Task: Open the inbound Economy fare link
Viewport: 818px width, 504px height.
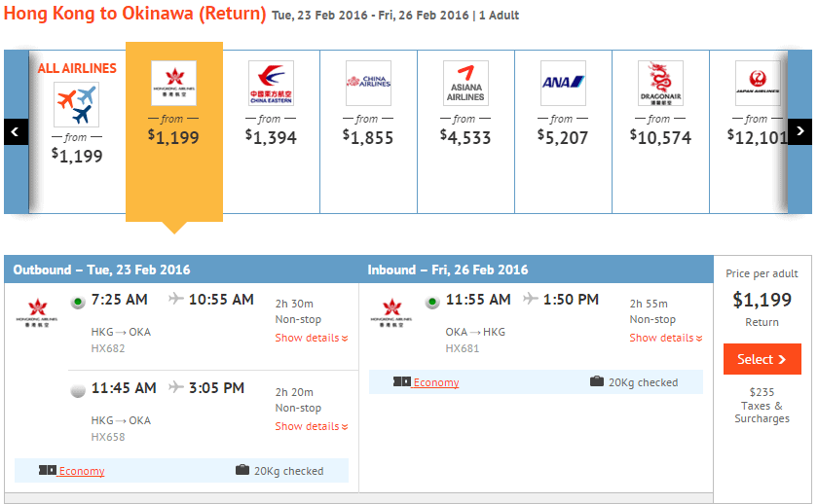Action: pyautogui.click(x=435, y=382)
